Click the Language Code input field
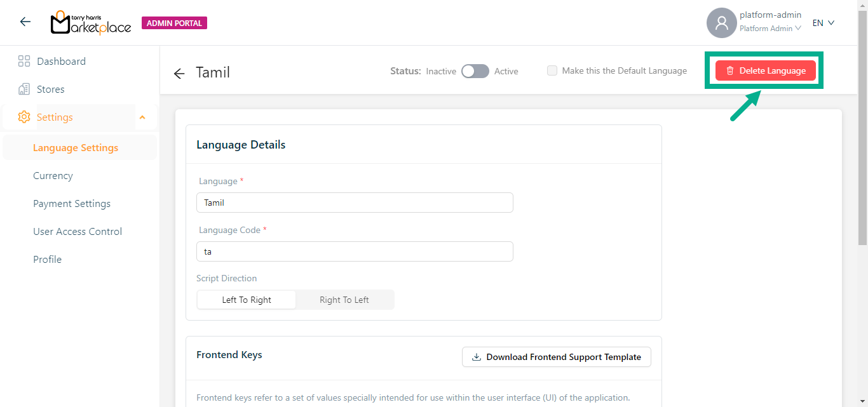This screenshot has height=407, width=868. 355,251
